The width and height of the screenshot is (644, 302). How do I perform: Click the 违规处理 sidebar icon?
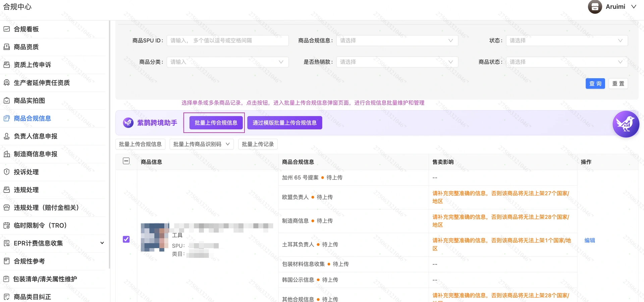[x=7, y=190]
